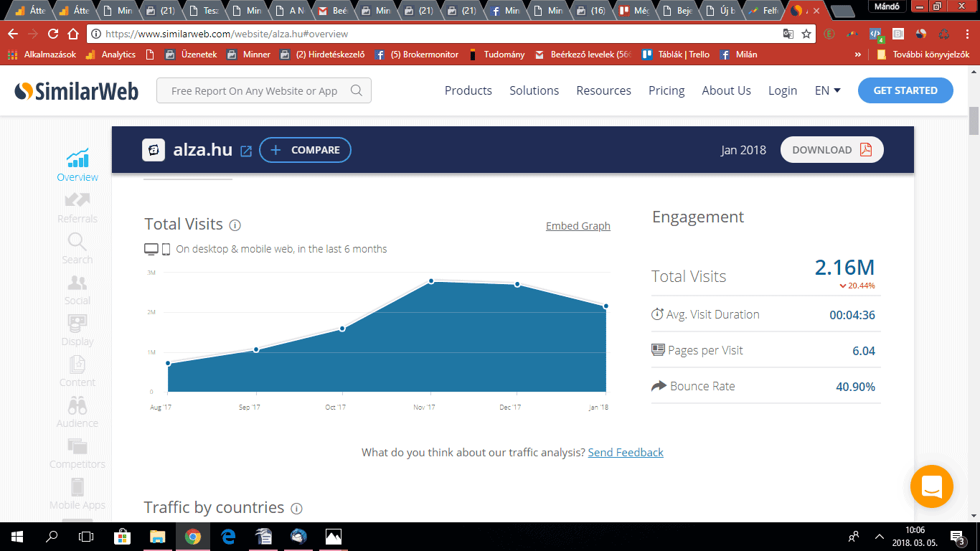Viewport: 980px width, 551px height.
Task: Open alza.hu external link icon
Action: tap(246, 151)
